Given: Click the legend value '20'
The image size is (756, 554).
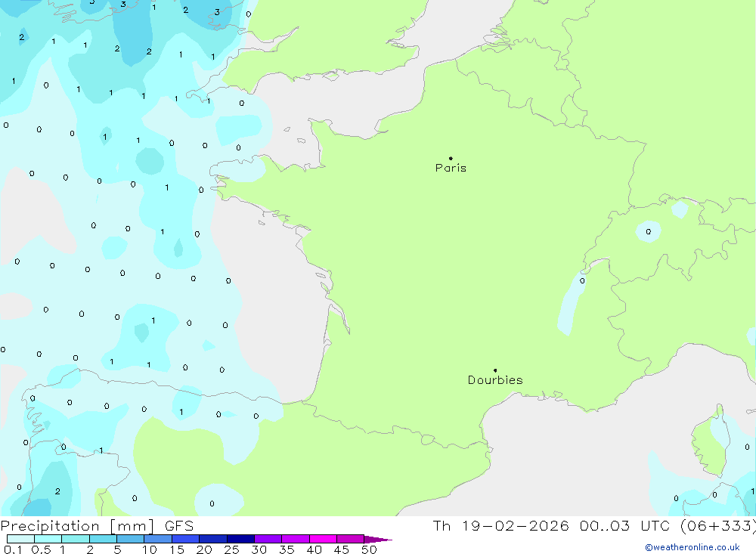Looking at the screenshot, I should click(x=204, y=549).
